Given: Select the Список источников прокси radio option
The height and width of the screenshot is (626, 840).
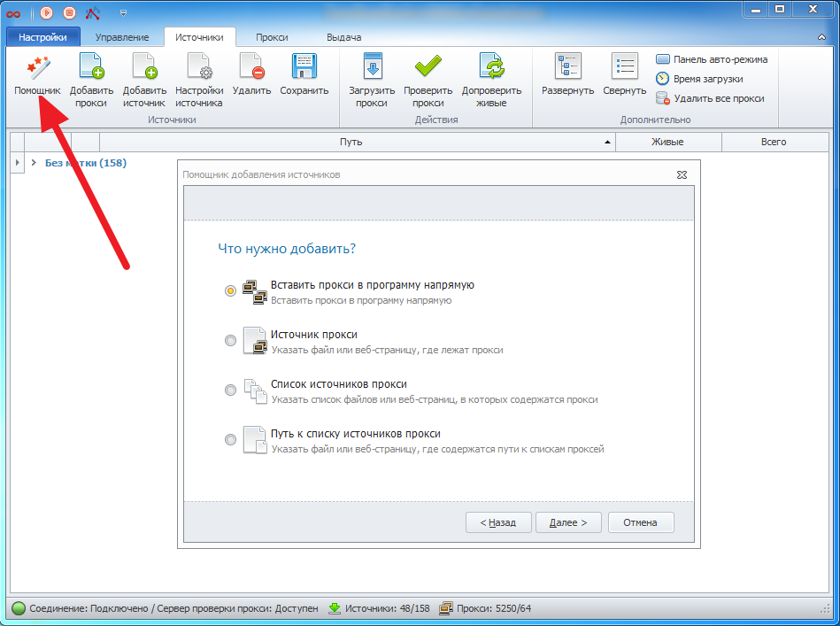Looking at the screenshot, I should coord(231,390).
